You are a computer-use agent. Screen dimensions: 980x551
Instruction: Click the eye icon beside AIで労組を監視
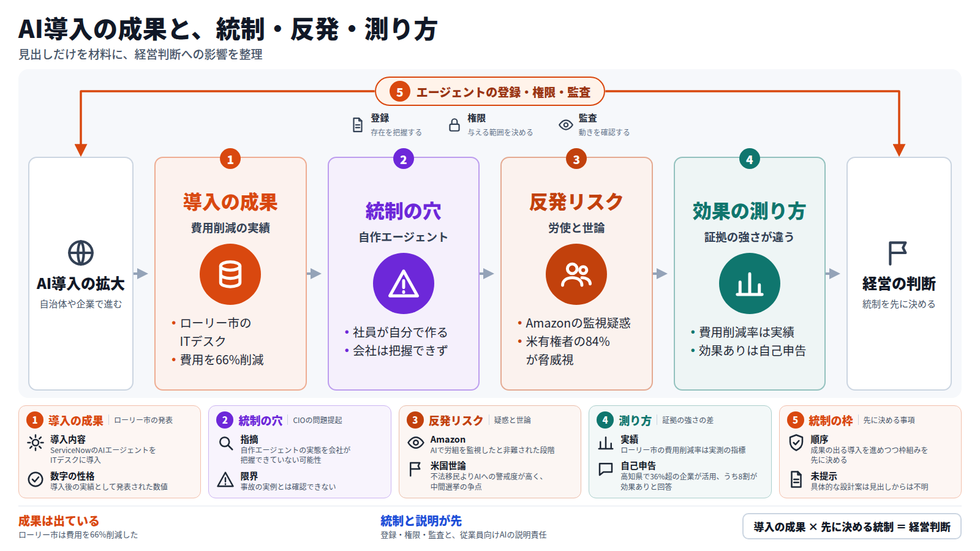pyautogui.click(x=416, y=443)
